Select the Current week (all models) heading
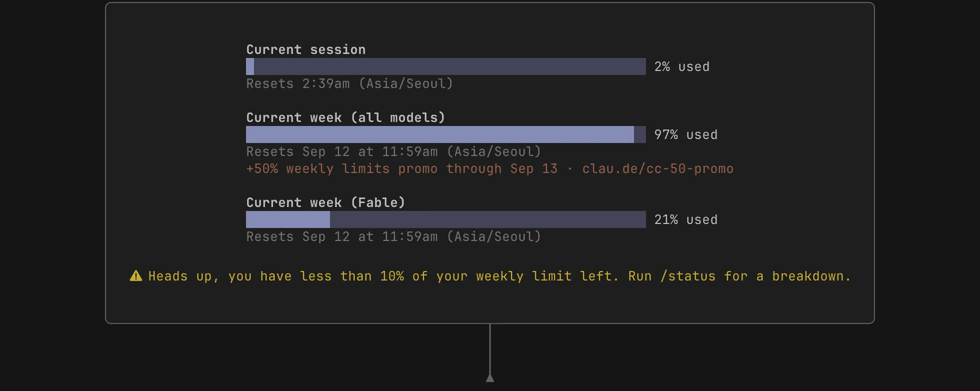The height and width of the screenshot is (391, 980). [x=345, y=118]
